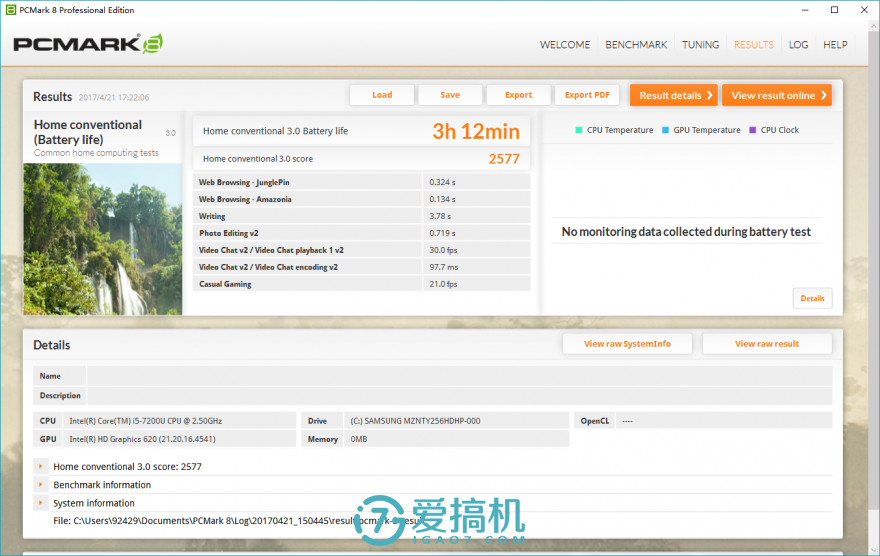Image resolution: width=880 pixels, height=556 pixels.
Task: Click the 2017/4/21 17:22:06 timestamp
Action: coord(114,98)
